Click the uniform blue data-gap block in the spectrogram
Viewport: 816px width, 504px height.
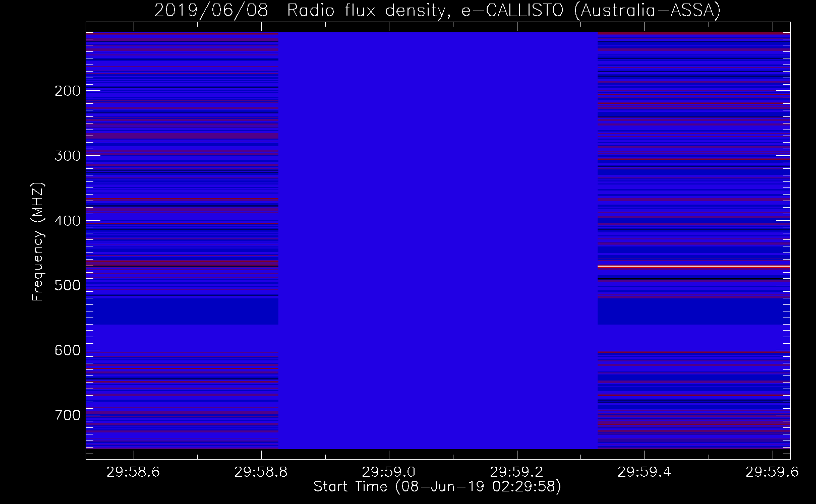pos(438,240)
